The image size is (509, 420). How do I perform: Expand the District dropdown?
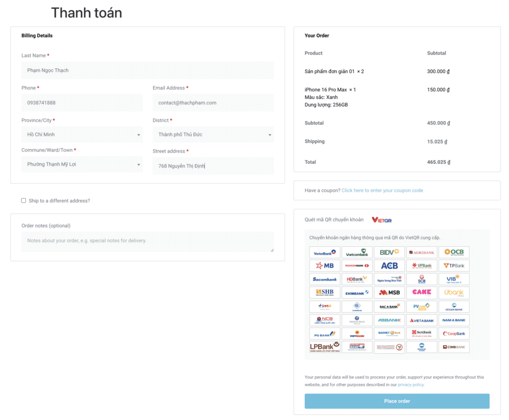[213, 135]
